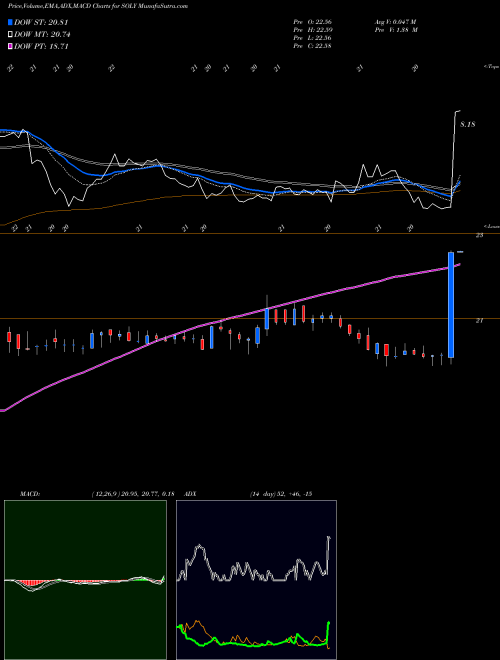Click the Pre O: 22.36 value
500x660 pixels.
(x=313, y=22)
